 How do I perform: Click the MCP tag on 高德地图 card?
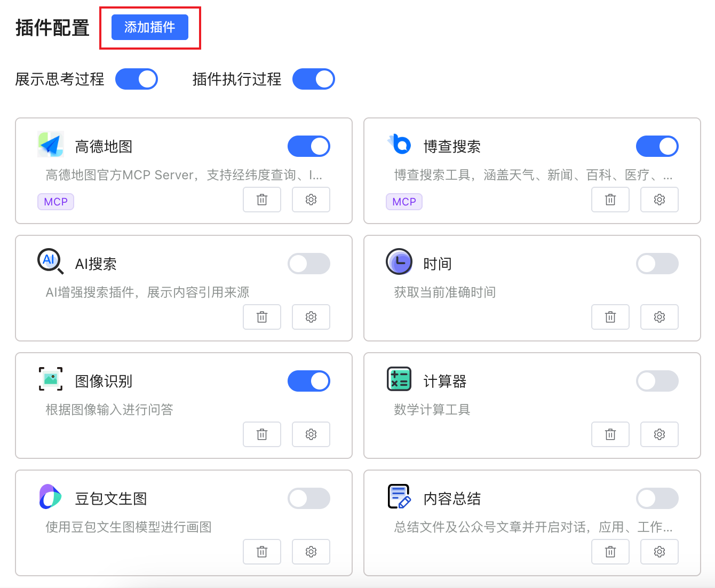tap(55, 202)
